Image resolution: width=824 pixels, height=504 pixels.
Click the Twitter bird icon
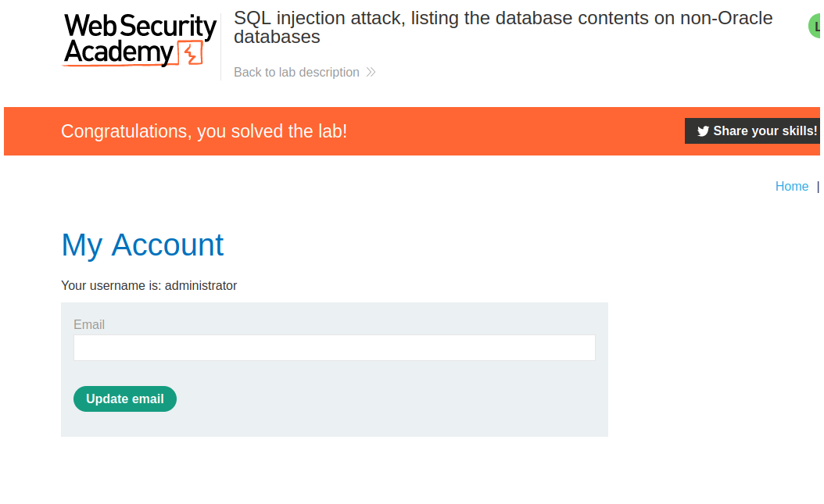click(x=703, y=131)
